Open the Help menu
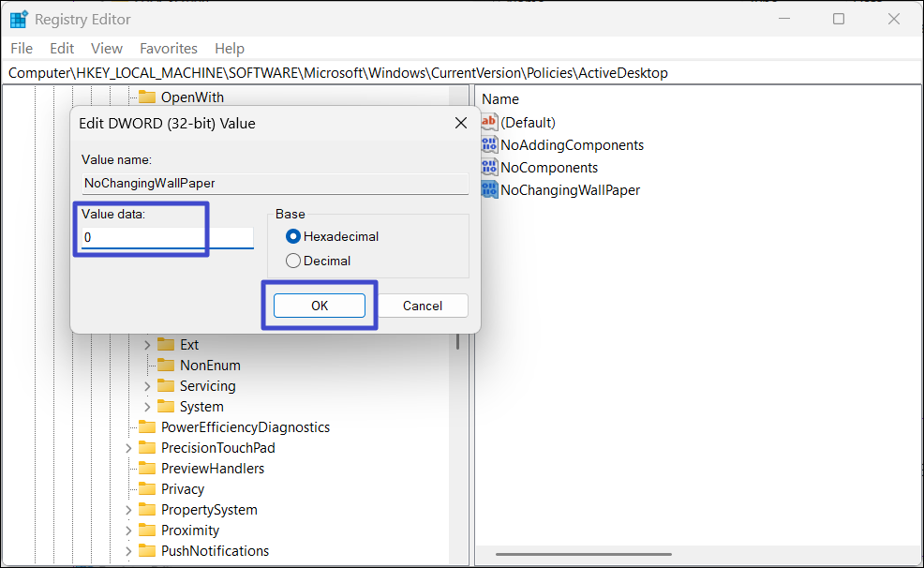Screen dimensions: 924x568 (230, 49)
